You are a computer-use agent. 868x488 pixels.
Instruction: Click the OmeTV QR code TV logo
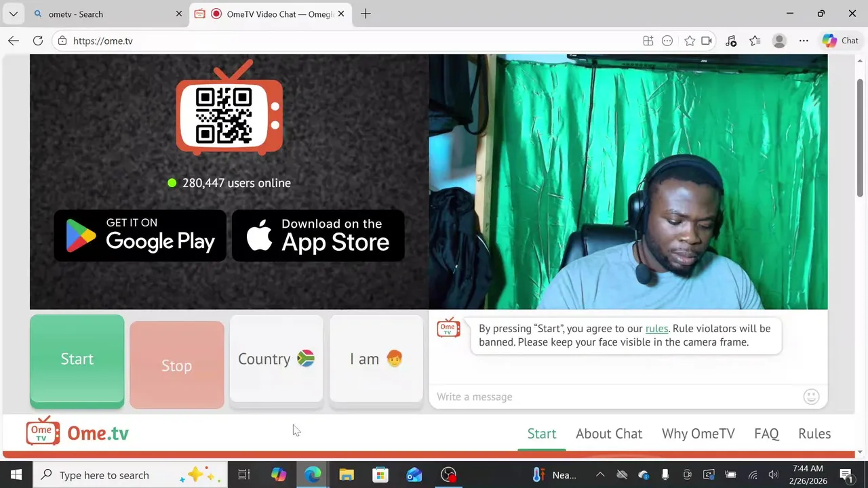(x=229, y=108)
